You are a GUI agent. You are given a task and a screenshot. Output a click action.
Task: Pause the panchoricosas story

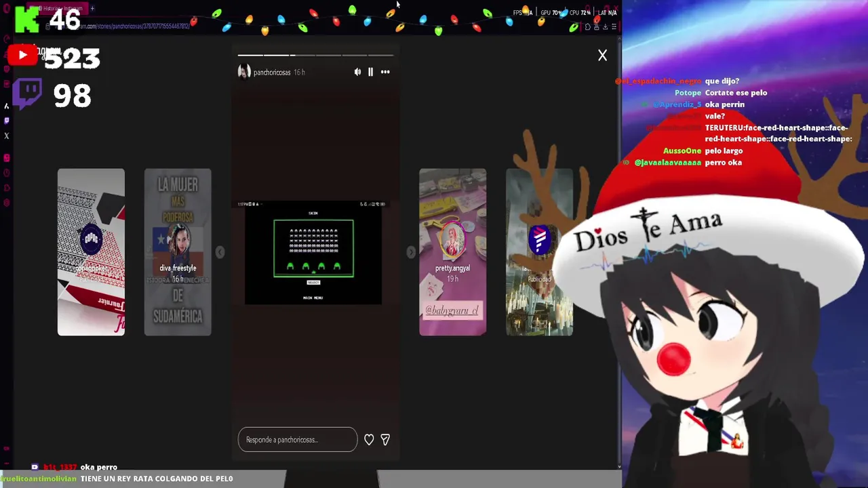click(x=370, y=72)
